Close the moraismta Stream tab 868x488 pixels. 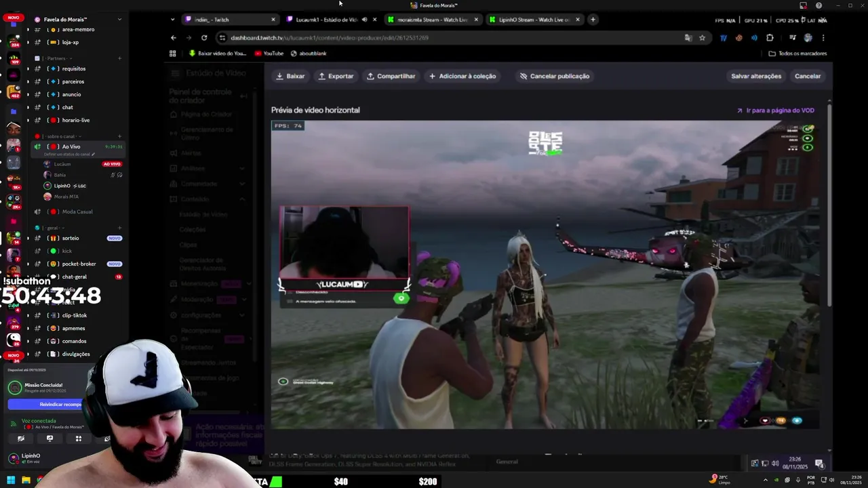pyautogui.click(x=475, y=20)
